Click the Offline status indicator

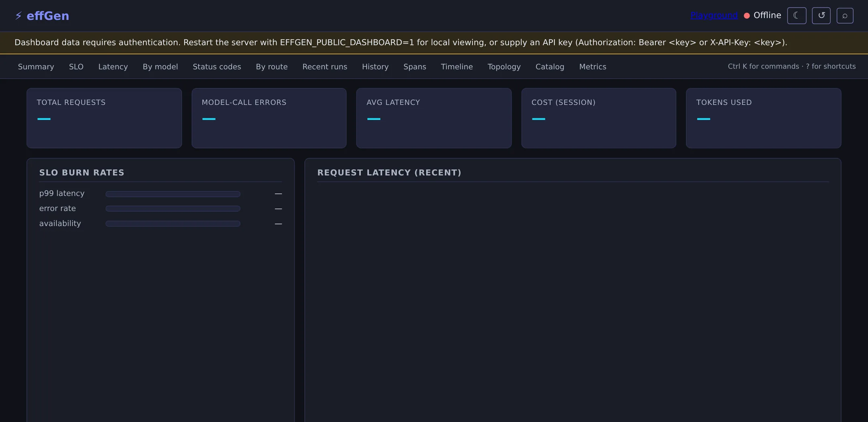tap(762, 15)
